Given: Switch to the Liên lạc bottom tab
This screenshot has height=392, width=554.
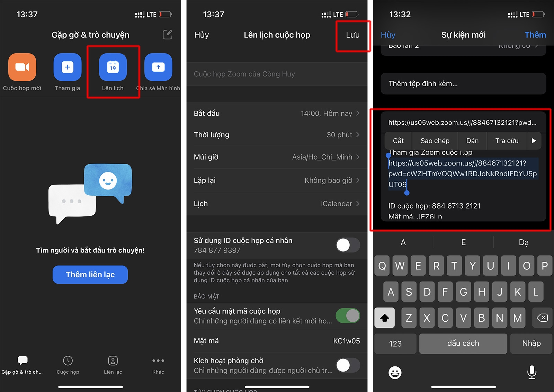Looking at the screenshot, I should coord(113,365).
